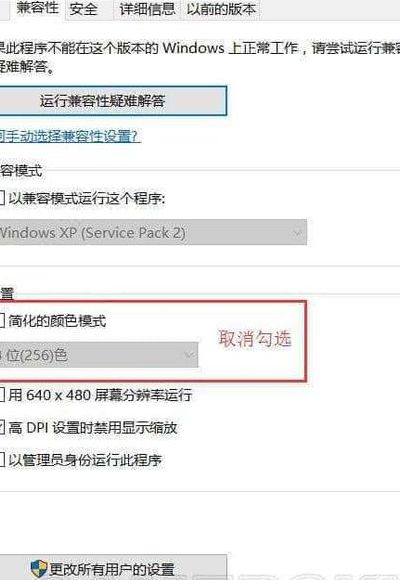Click the 运行兼容性疑难解答 button
400x580 pixels.
(112, 101)
